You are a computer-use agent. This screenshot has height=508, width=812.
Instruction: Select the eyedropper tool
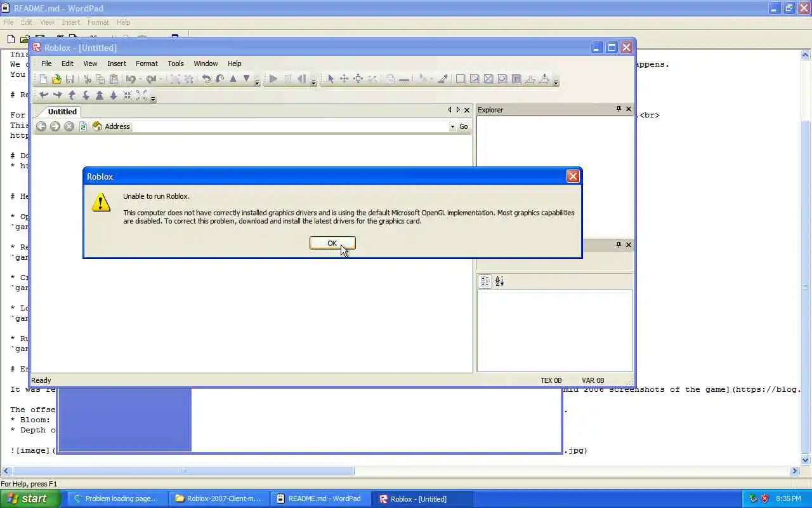coord(443,79)
